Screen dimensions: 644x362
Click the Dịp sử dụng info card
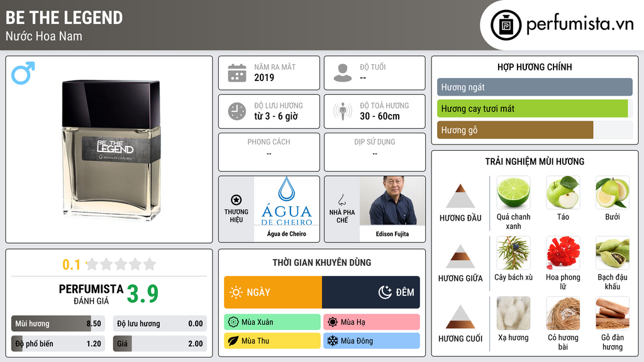click(375, 152)
